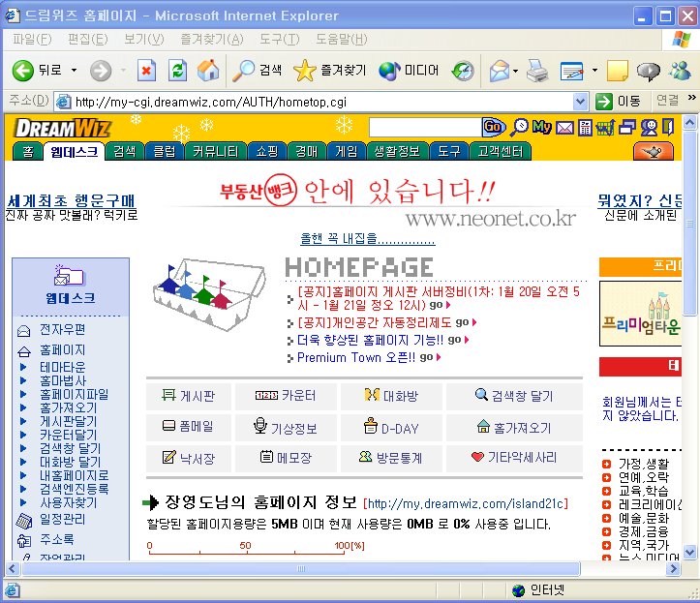Open the 올핸 꼭 내집을 link
This screenshot has width=700, height=603.
367,238
